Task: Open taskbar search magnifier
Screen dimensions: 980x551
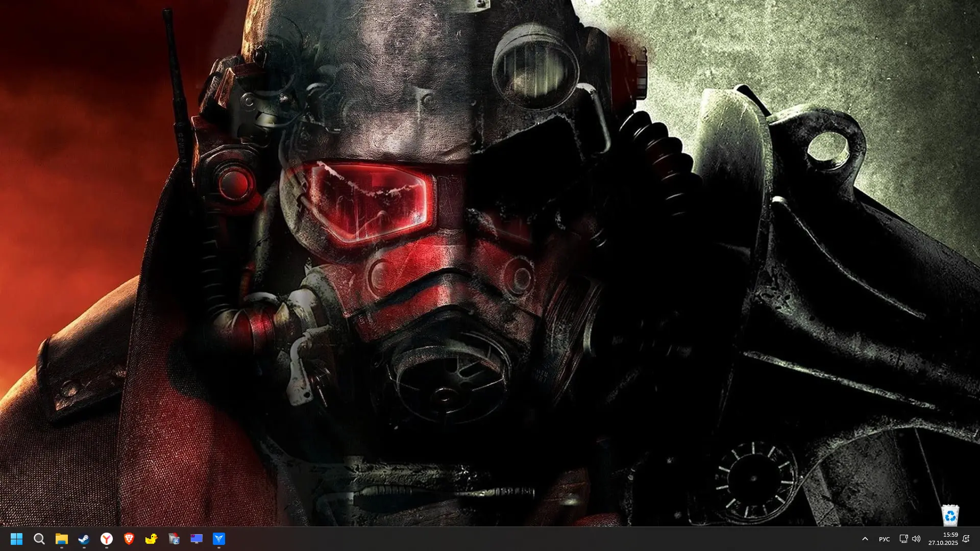Action: [x=39, y=539]
